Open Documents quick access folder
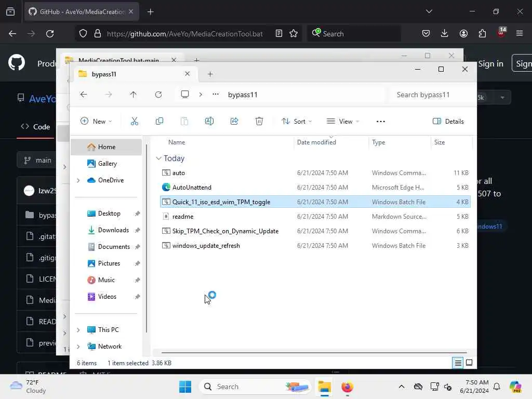The image size is (532, 399). (106, 247)
